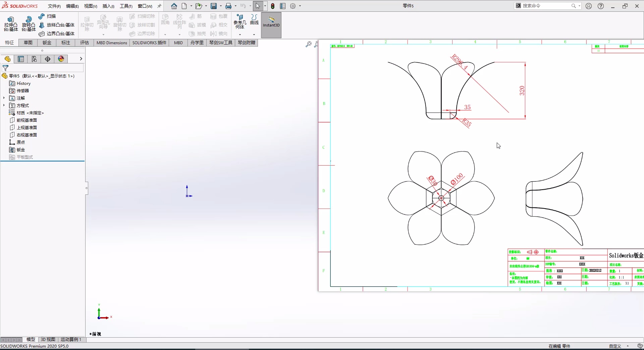The image size is (644, 350).
Task: Click the Extruded Boss/Base (拉伸凸台/基体) icon
Action: coord(11,24)
